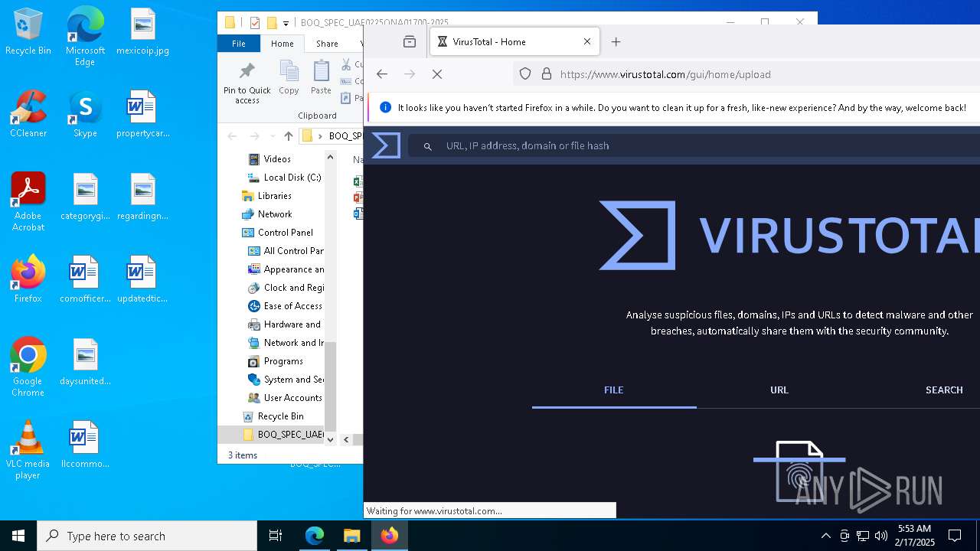Screen dimensions: 980x551
Task: Select URL tab on VirusTotal
Action: tap(779, 390)
